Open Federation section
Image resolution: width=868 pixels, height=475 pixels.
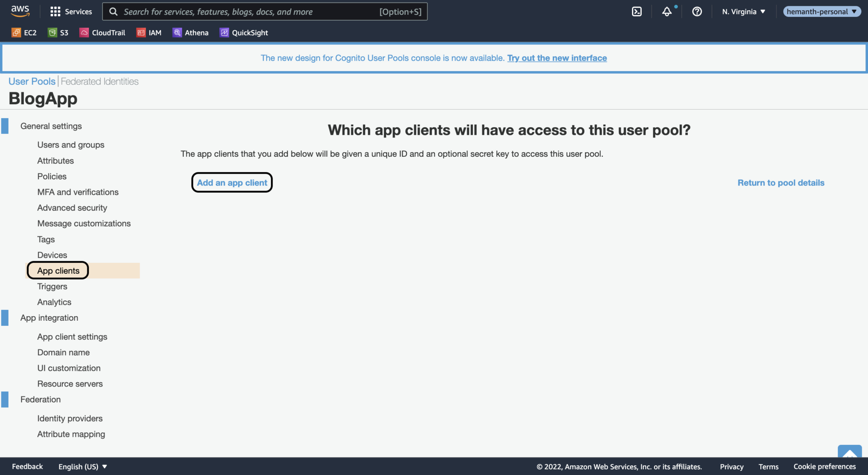click(40, 400)
